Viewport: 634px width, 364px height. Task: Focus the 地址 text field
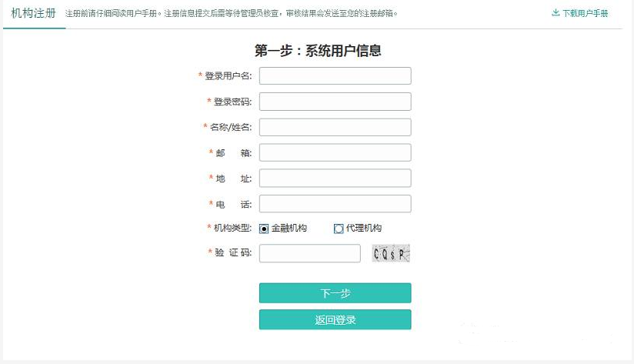[335, 178]
